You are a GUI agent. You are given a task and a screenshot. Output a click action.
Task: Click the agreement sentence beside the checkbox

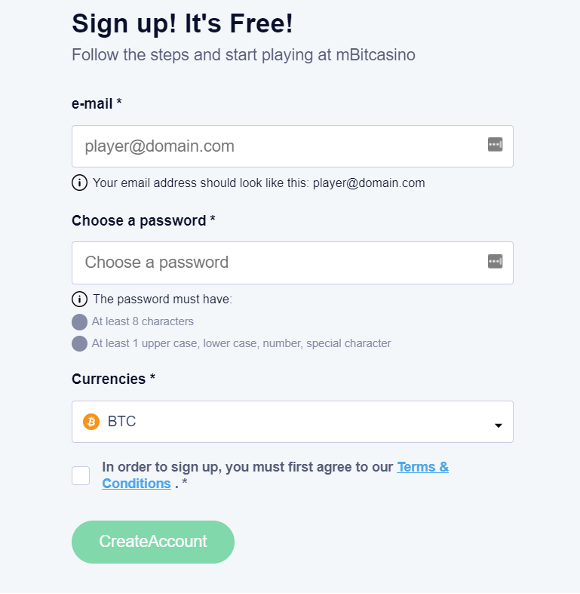click(275, 475)
